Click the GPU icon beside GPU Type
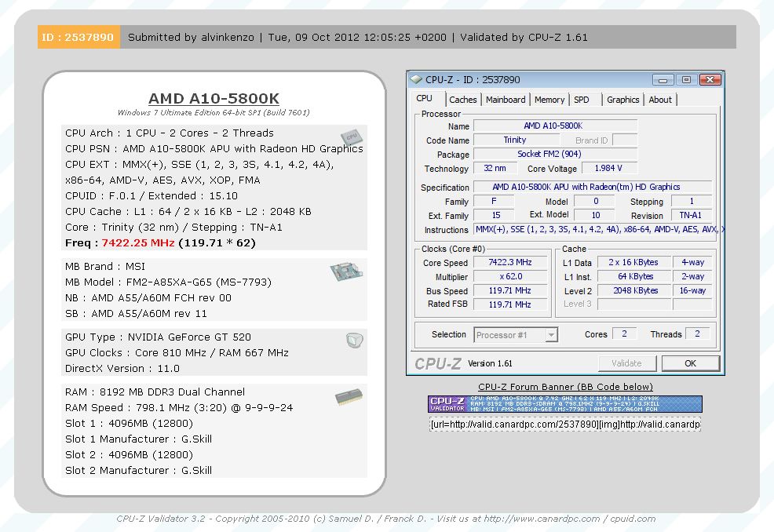The width and height of the screenshot is (774, 532). tap(354, 340)
